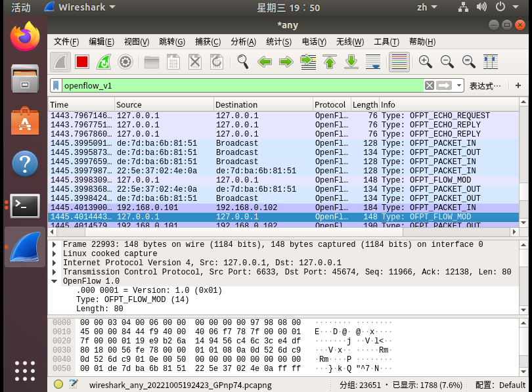532x392 pixels.
Task: Sort by the Length column header
Action: 365,104
